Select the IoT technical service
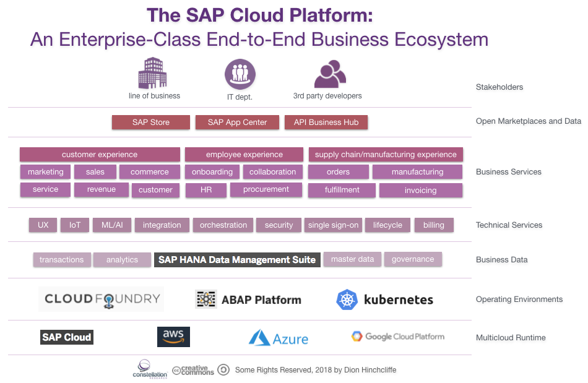 tap(75, 225)
